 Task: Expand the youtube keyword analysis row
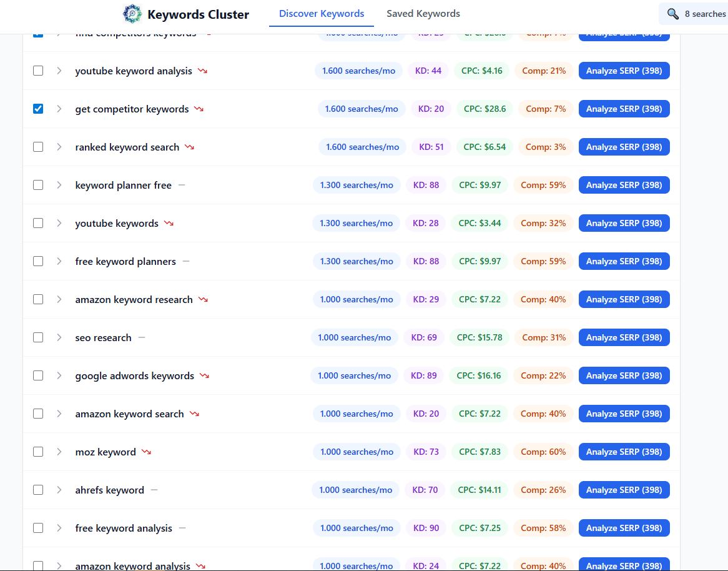[x=59, y=70]
